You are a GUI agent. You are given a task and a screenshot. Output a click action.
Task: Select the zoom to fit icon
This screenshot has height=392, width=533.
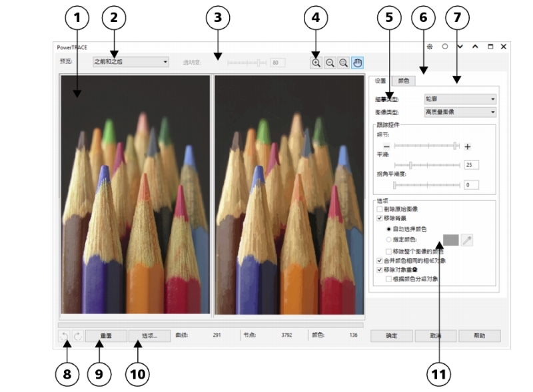[344, 63]
